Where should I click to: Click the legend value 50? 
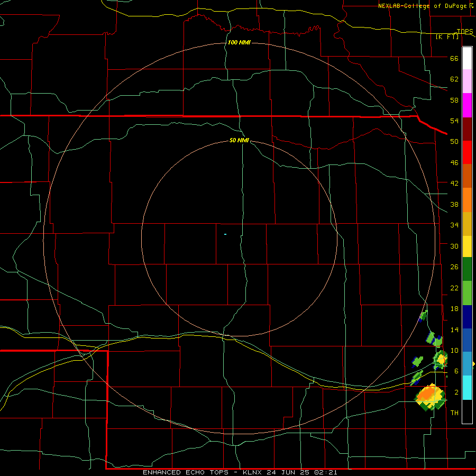point(454,141)
